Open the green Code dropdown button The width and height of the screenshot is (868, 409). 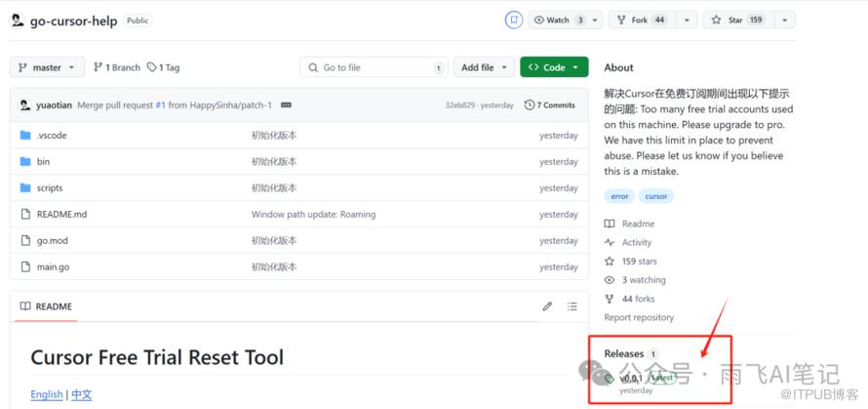click(554, 67)
